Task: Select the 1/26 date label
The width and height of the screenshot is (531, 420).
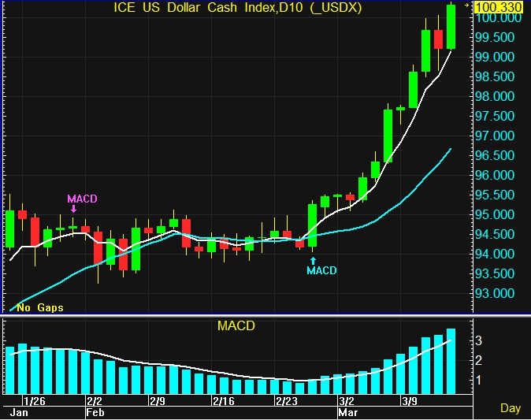Action: click(x=34, y=401)
